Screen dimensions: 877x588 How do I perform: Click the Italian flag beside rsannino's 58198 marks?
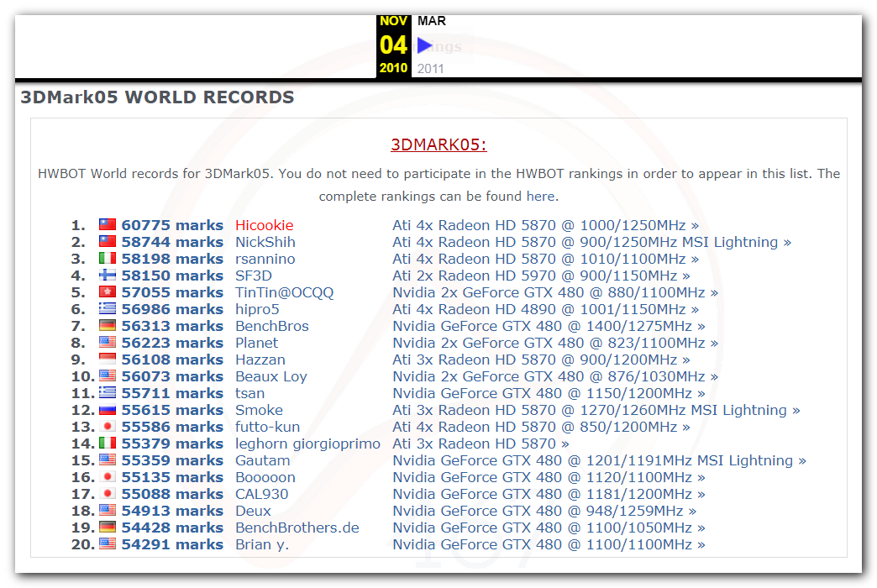pyautogui.click(x=108, y=259)
